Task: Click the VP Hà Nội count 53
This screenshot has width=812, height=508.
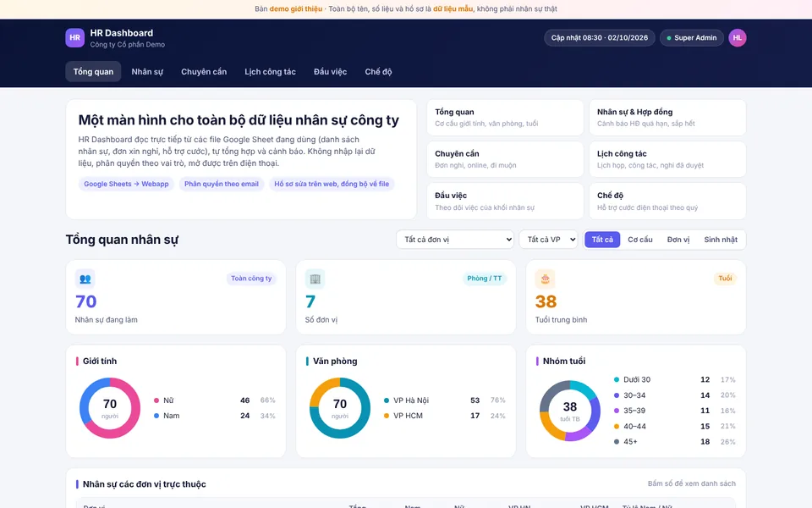Action: tap(475, 400)
